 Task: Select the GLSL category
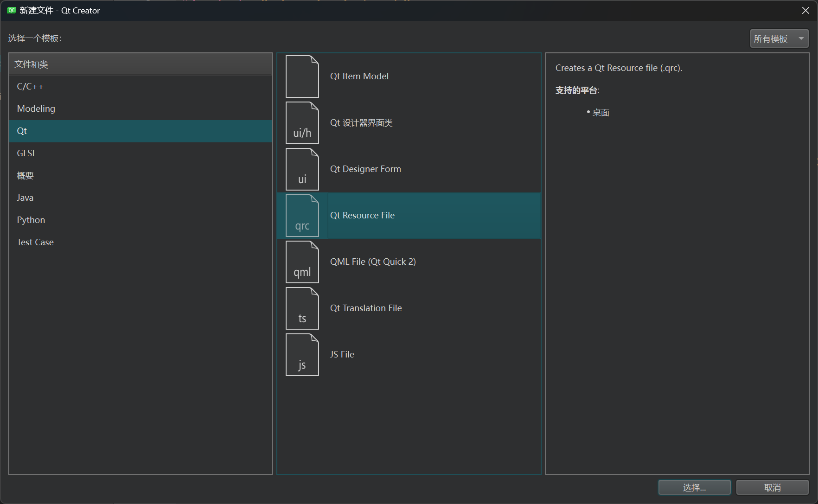pyautogui.click(x=141, y=153)
